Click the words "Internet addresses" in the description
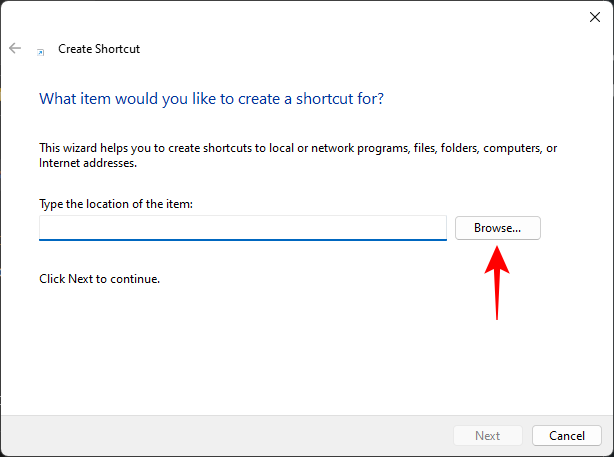This screenshot has width=614, height=457. click(88, 162)
